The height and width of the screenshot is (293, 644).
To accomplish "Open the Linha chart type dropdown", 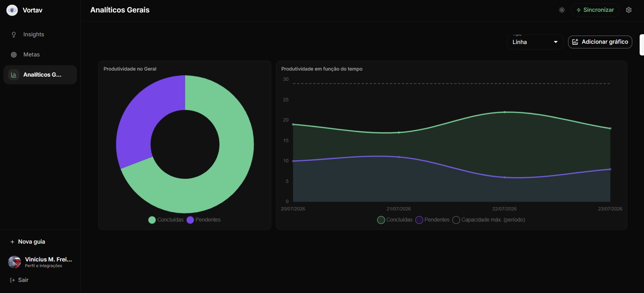I will [535, 42].
